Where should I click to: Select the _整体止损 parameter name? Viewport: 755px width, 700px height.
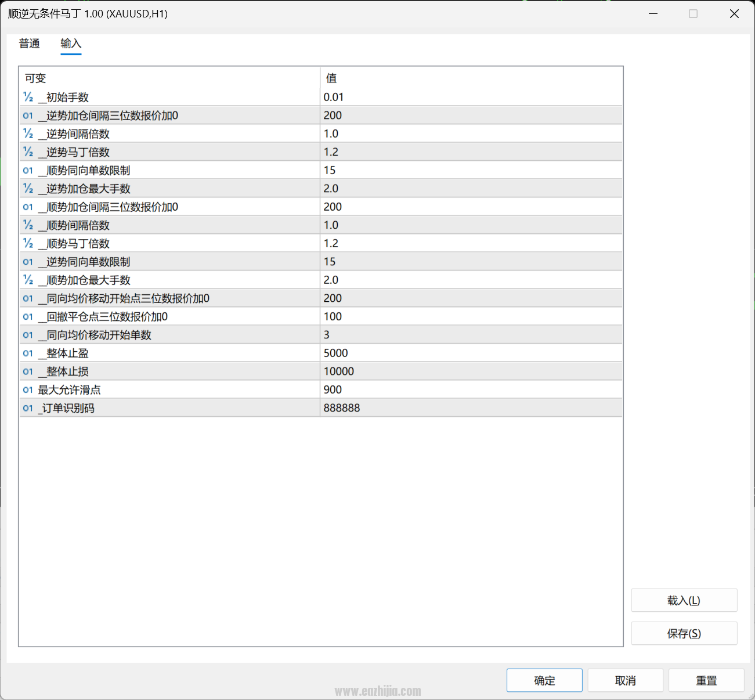coord(63,371)
